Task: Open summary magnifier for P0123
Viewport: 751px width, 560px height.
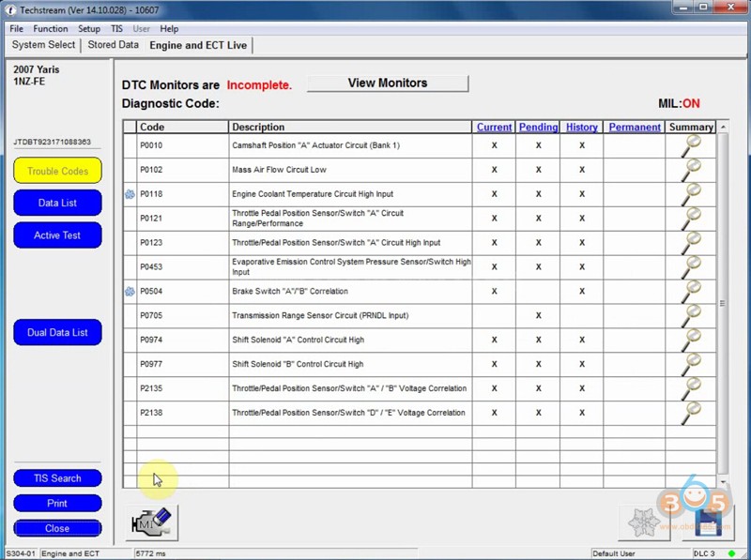Action: (x=691, y=243)
